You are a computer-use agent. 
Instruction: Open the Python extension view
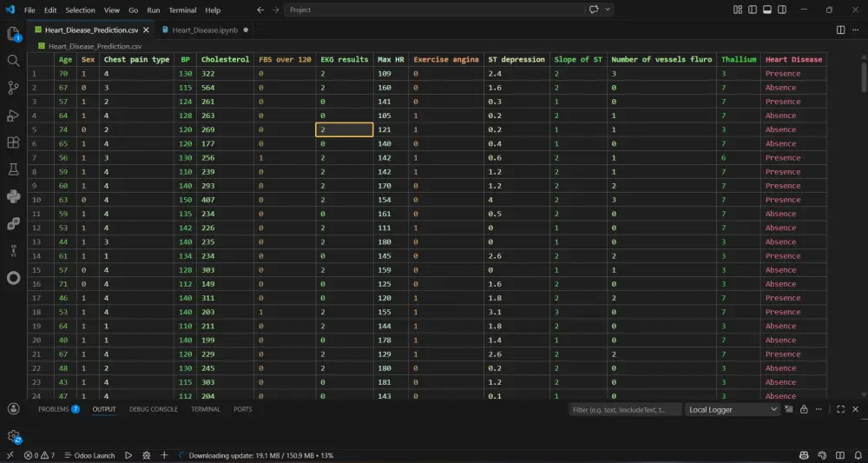point(13,196)
